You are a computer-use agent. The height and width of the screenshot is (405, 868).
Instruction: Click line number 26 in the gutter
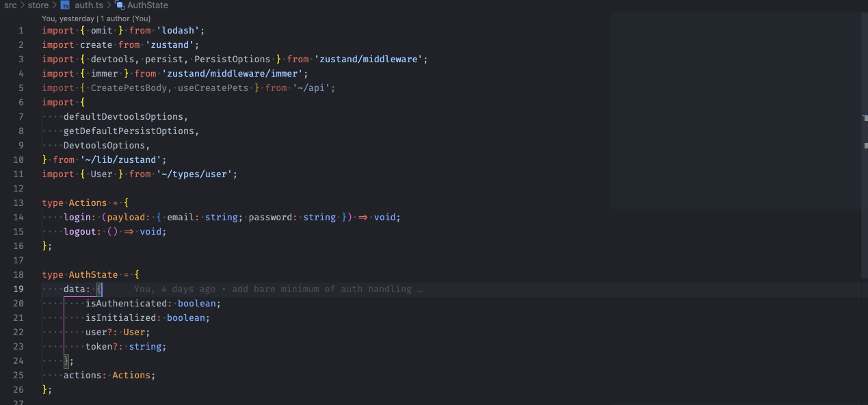18,389
